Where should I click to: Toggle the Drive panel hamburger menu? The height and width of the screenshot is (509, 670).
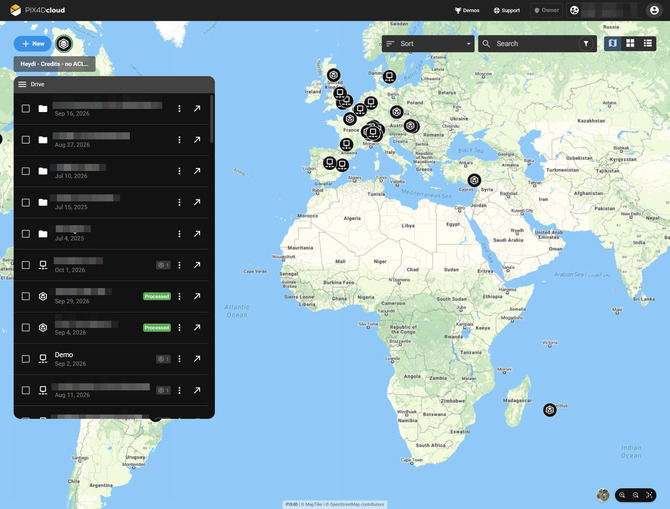point(22,84)
